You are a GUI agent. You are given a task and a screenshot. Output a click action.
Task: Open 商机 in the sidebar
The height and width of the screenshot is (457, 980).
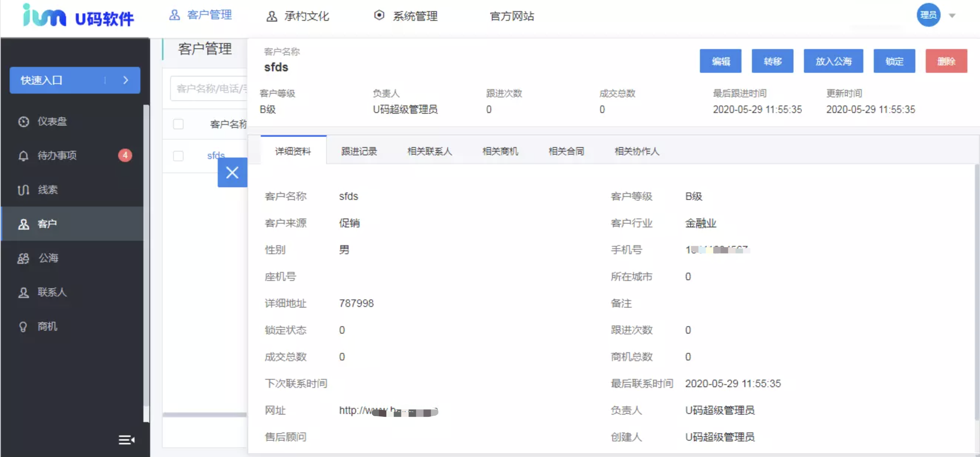coord(72,327)
